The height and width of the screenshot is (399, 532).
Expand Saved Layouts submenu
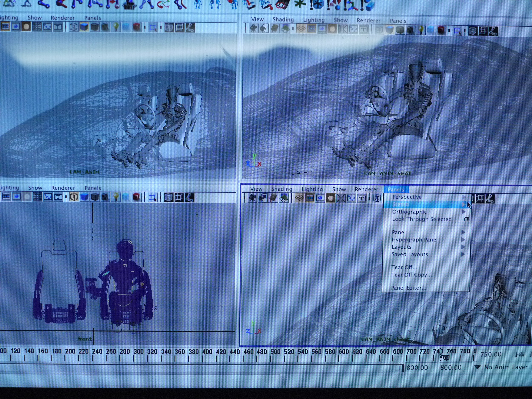click(426, 254)
